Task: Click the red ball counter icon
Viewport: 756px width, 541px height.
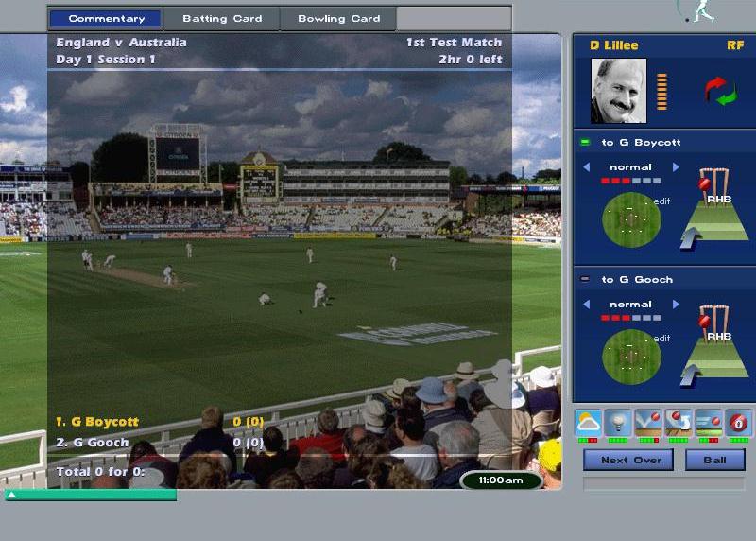Action: (739, 422)
